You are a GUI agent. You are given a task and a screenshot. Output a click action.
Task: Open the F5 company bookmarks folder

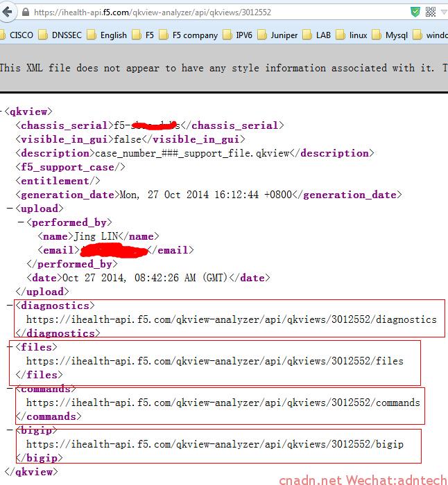point(188,35)
